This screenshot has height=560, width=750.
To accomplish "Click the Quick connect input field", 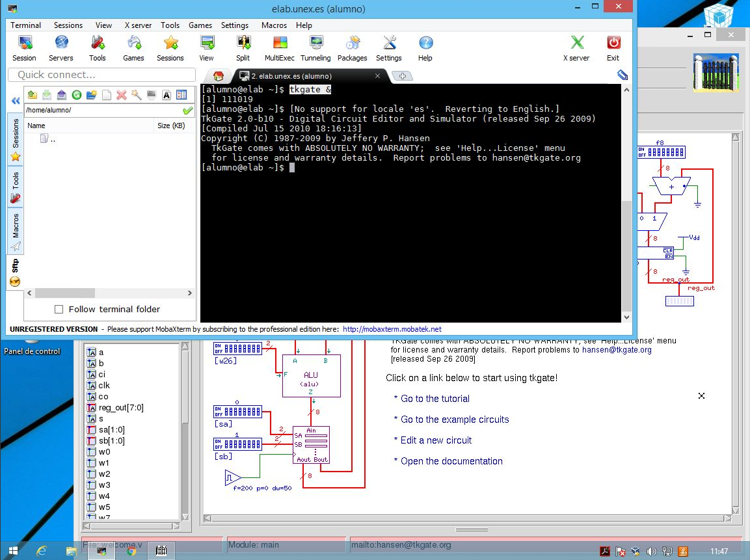I will pos(102,75).
